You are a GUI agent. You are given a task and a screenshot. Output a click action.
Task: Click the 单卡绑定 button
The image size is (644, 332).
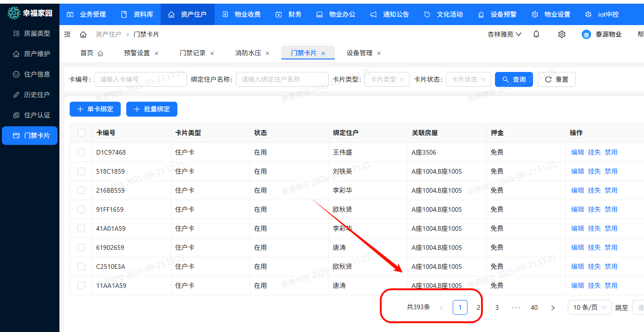pyautogui.click(x=95, y=109)
